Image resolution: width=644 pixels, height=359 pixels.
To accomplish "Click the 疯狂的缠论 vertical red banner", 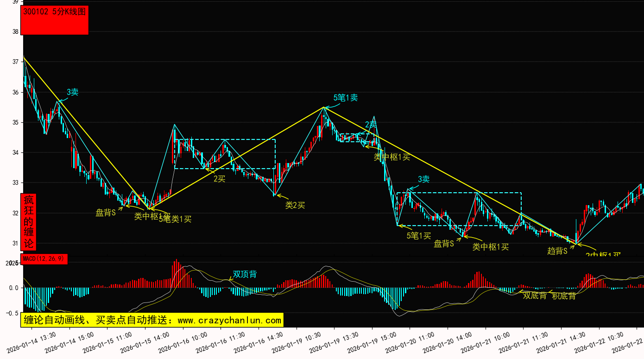I will pyautogui.click(x=29, y=221).
